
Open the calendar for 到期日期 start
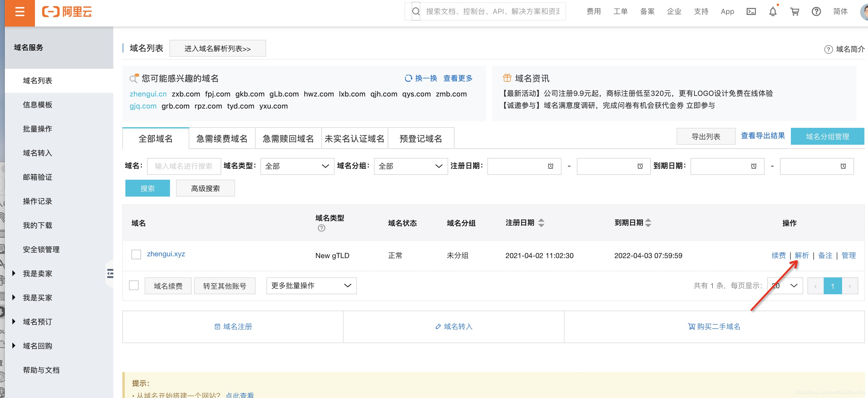(754, 166)
